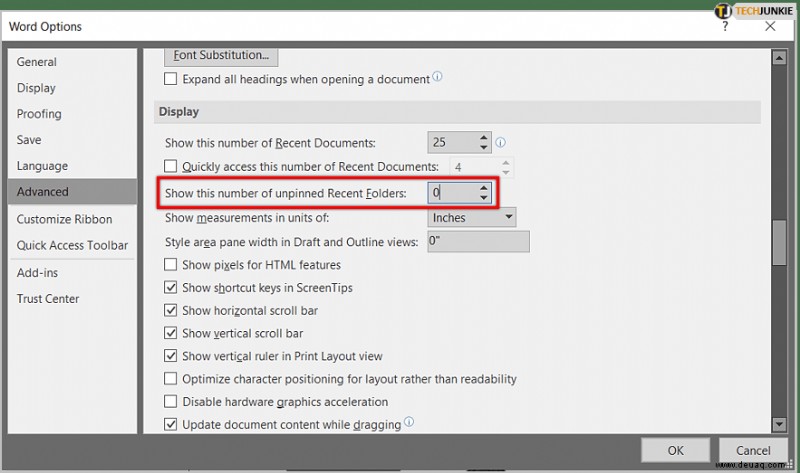Decrease the Recent Documents count with down arrow
The image size is (800, 473).
(x=484, y=147)
